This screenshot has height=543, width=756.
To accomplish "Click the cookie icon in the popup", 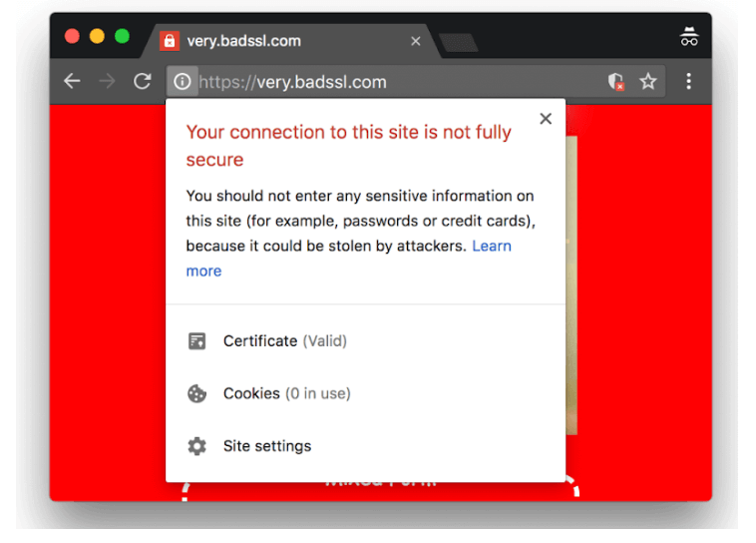I will [197, 394].
